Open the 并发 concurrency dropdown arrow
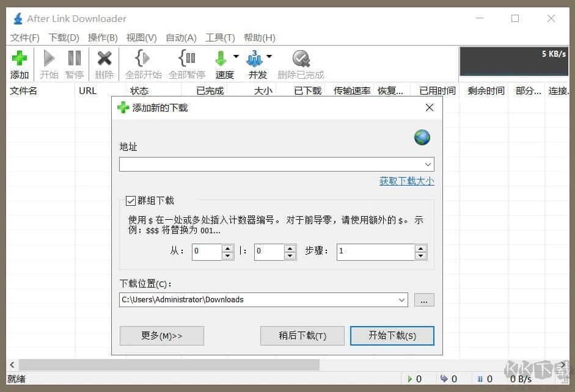Viewport: 575px width, 392px height. tap(269, 57)
